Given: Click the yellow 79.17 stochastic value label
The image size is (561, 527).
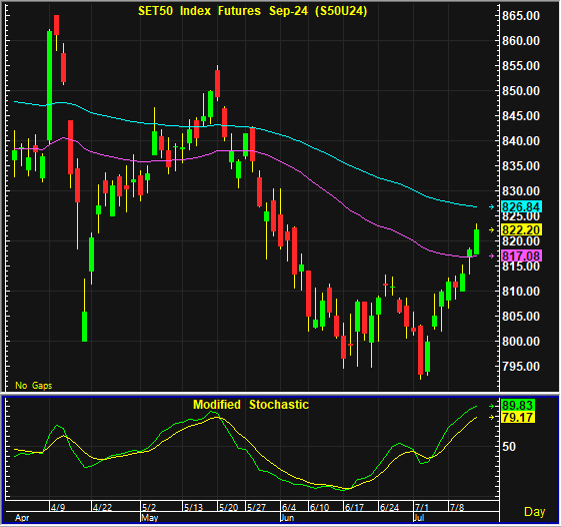Looking at the screenshot, I should (517, 417).
